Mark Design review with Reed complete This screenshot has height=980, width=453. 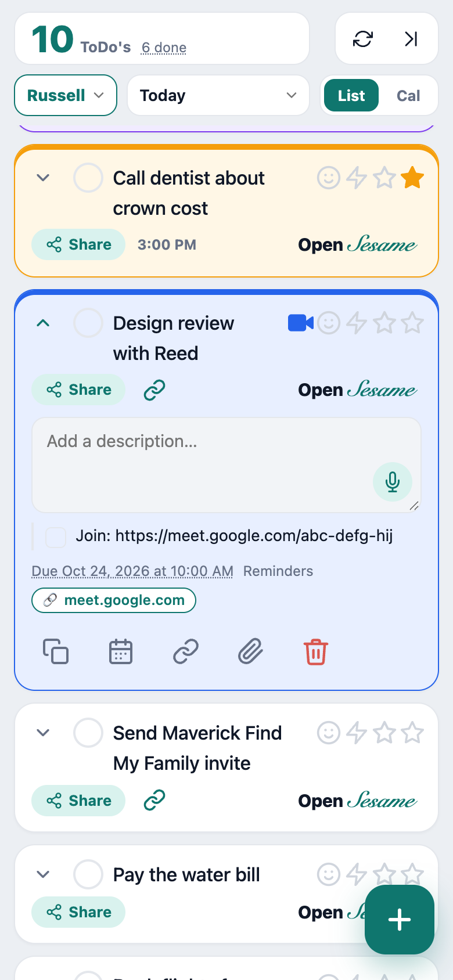[88, 323]
